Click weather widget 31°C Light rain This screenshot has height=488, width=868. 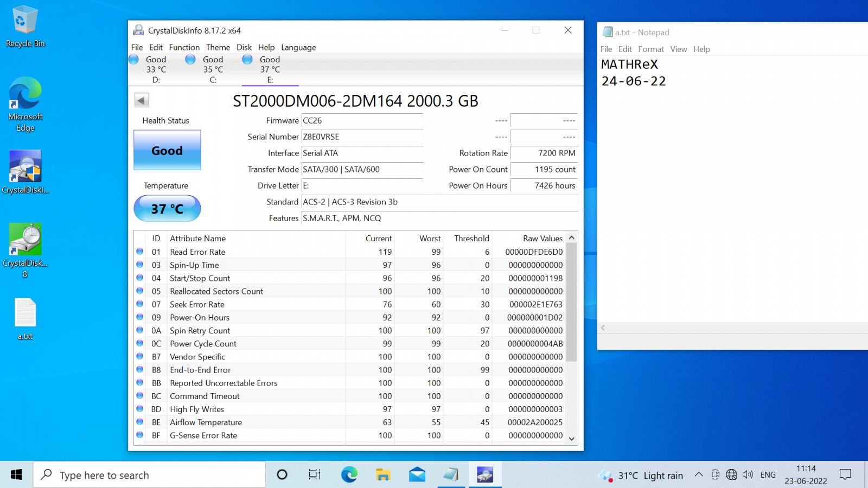pos(641,476)
